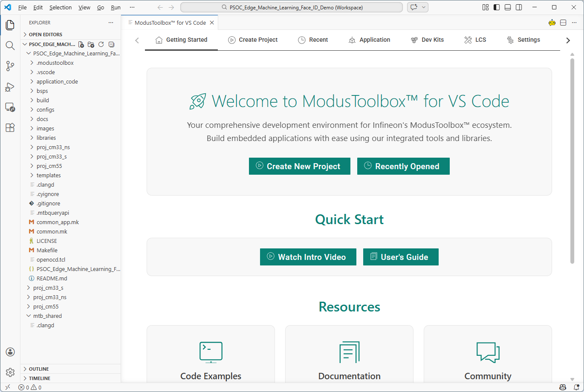
Task: Switch to the Settings tab
Action: click(523, 40)
